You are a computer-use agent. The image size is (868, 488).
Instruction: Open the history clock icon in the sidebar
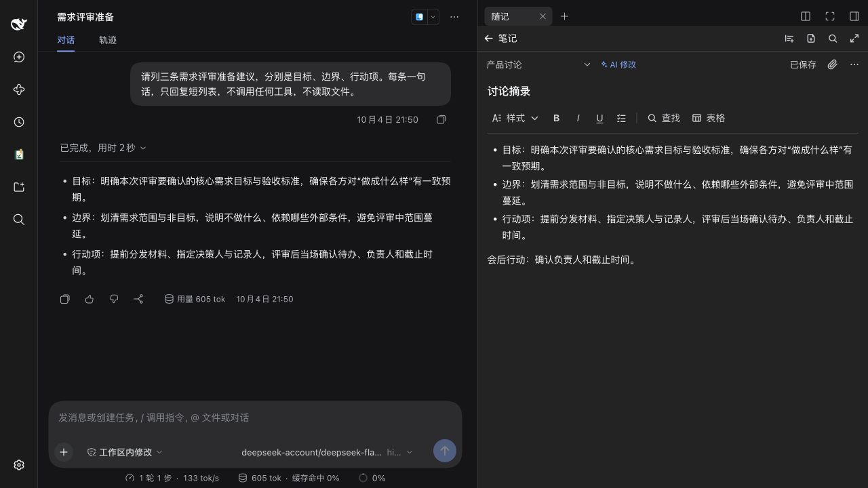tap(19, 122)
